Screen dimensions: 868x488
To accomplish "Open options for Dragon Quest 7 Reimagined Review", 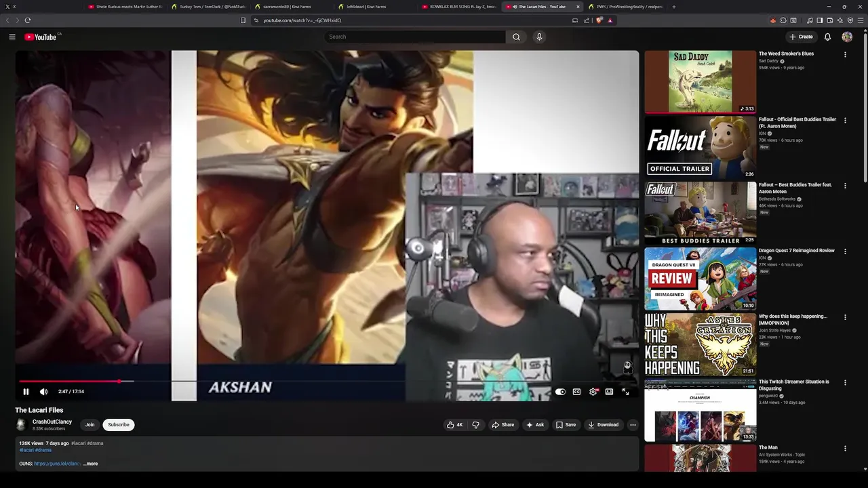I will 845,251.
